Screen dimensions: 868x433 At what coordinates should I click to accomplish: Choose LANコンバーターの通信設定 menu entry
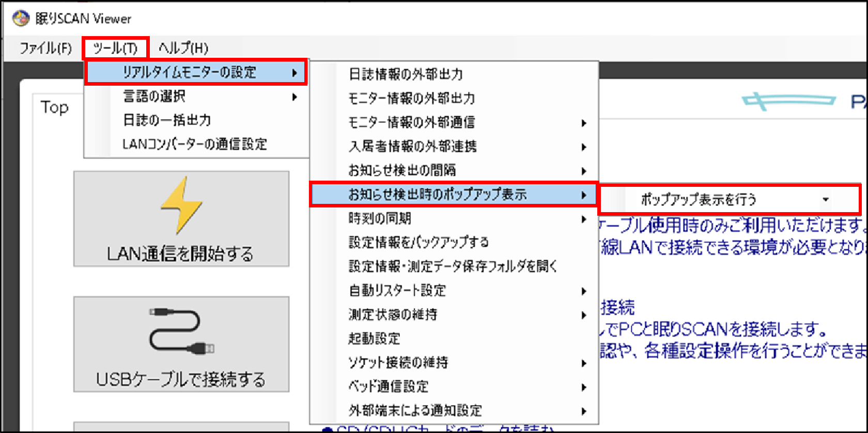point(196,144)
